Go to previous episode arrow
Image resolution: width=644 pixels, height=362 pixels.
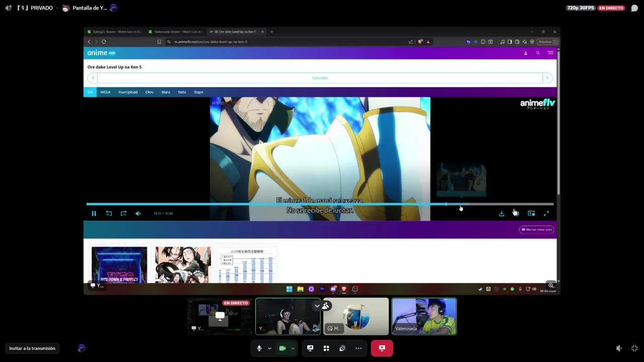pyautogui.click(x=93, y=78)
